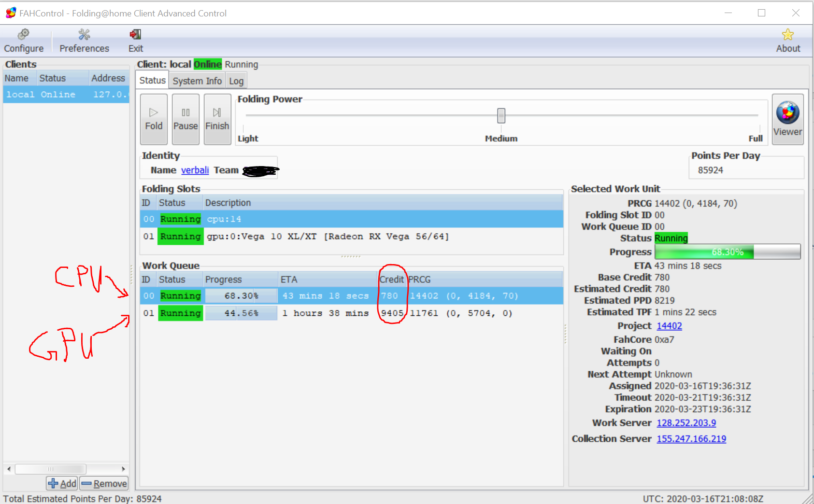The height and width of the screenshot is (504, 814).
Task: Click Work Queue Progress column header
Action: 241,280
